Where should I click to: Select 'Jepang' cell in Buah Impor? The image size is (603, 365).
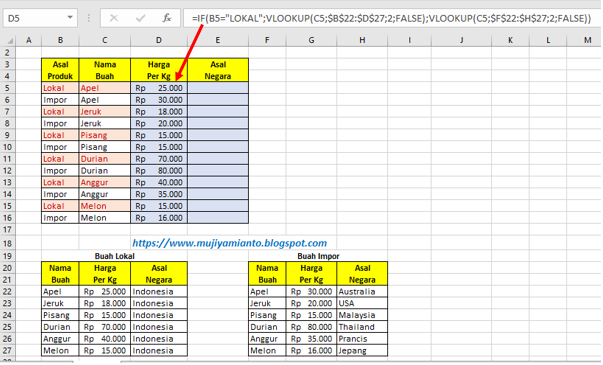362,350
